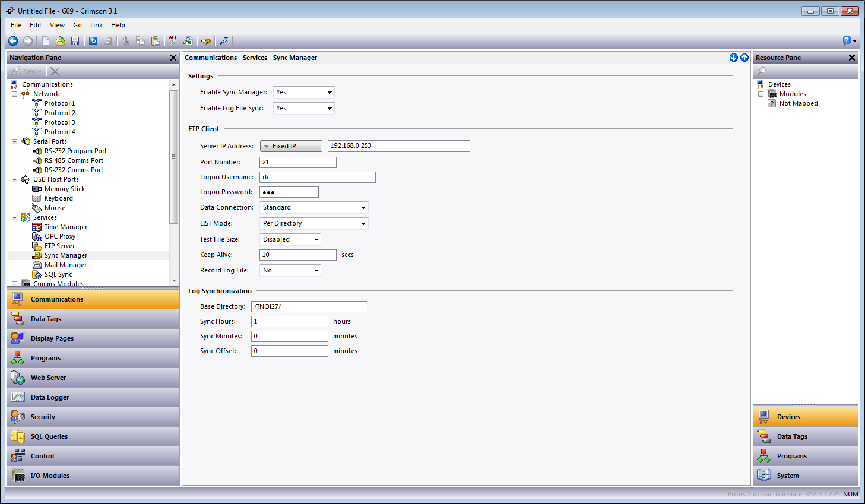
Task: Open the SQL Queries category
Action: [93, 436]
